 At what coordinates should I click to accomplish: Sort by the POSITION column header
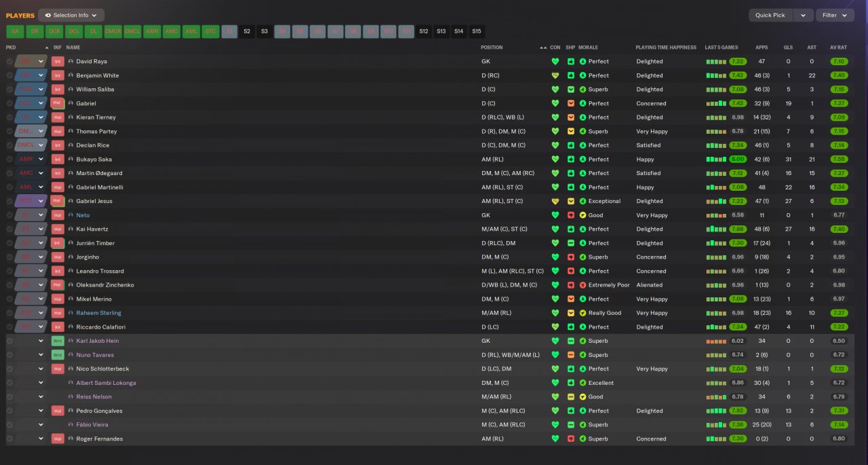pyautogui.click(x=492, y=48)
